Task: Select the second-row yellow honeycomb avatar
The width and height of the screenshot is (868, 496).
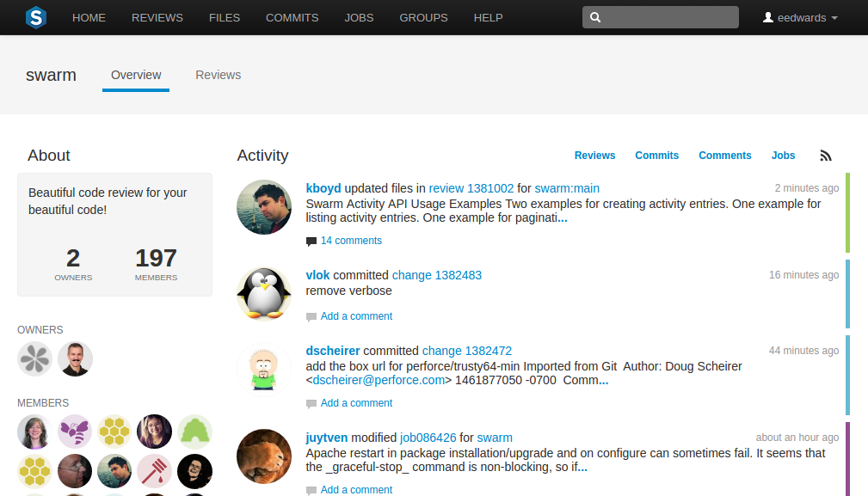Action: point(35,471)
